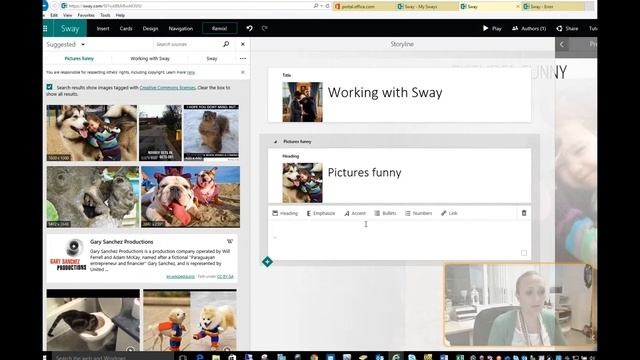This screenshot has height=360, width=640.
Task: Delete the text card with trash icon
Action: tap(524, 213)
